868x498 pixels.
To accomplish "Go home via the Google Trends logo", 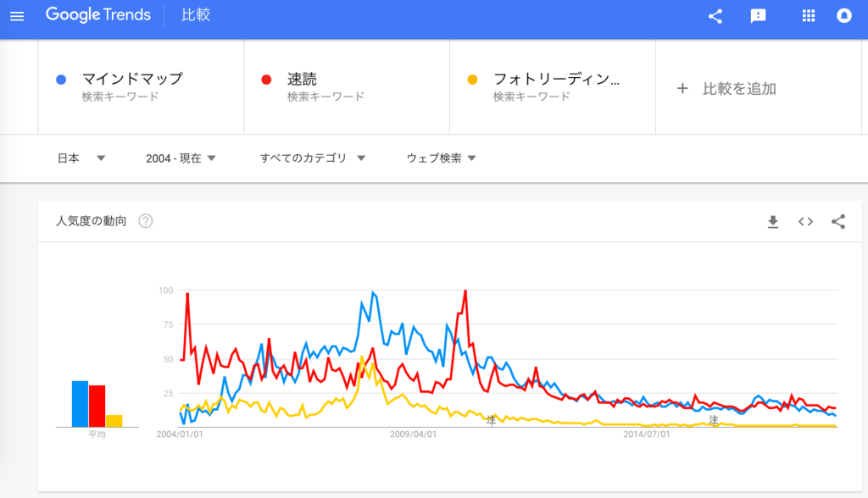I will [x=98, y=14].
